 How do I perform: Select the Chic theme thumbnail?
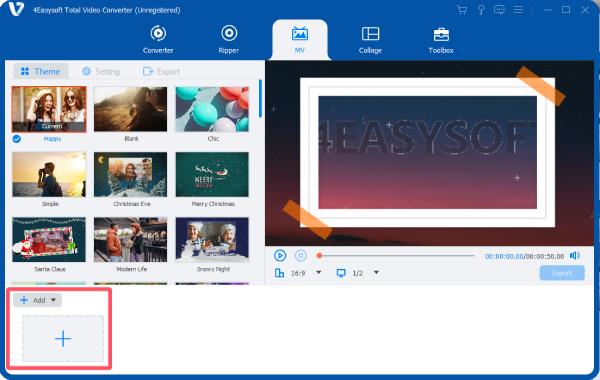coord(212,109)
